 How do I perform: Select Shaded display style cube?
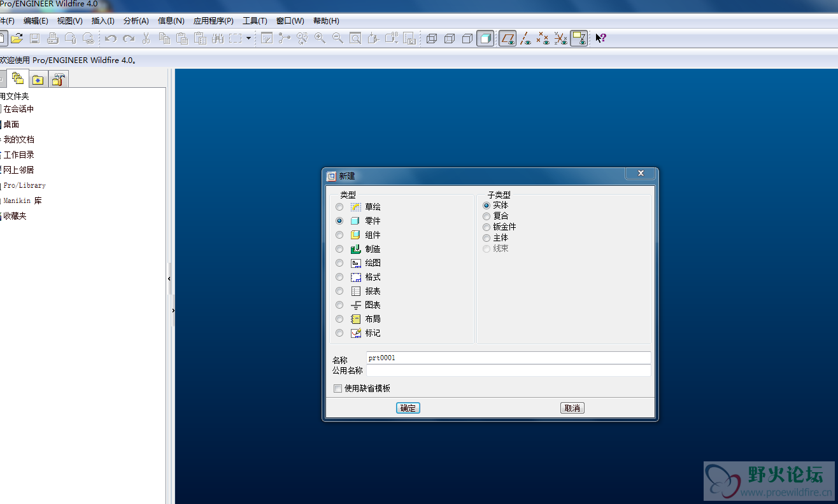[485, 38]
